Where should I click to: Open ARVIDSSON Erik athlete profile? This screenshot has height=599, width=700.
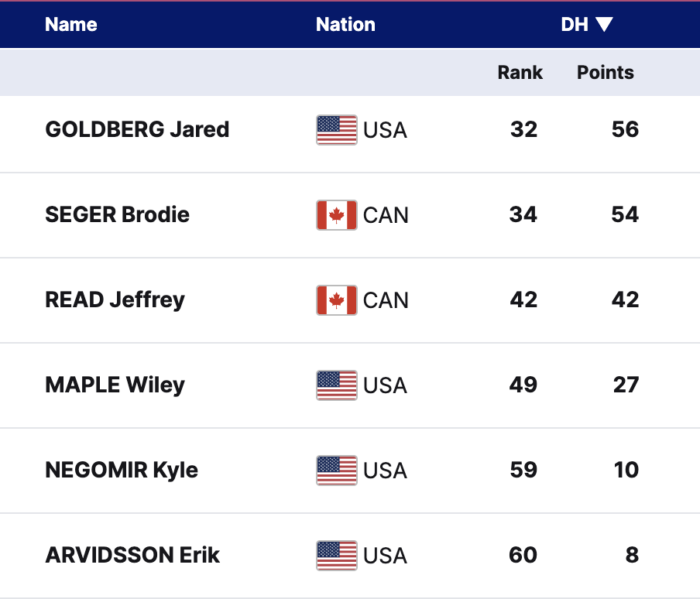pyautogui.click(x=132, y=555)
